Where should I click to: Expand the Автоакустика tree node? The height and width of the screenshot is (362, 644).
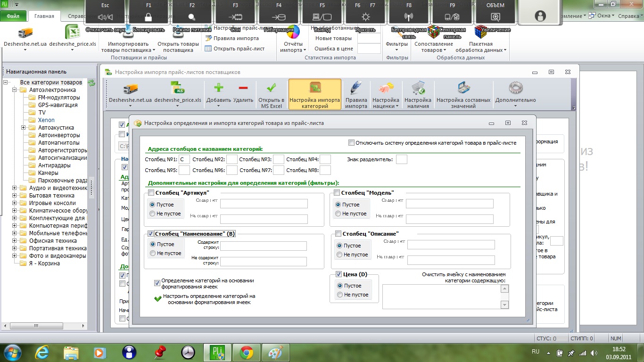23,128
